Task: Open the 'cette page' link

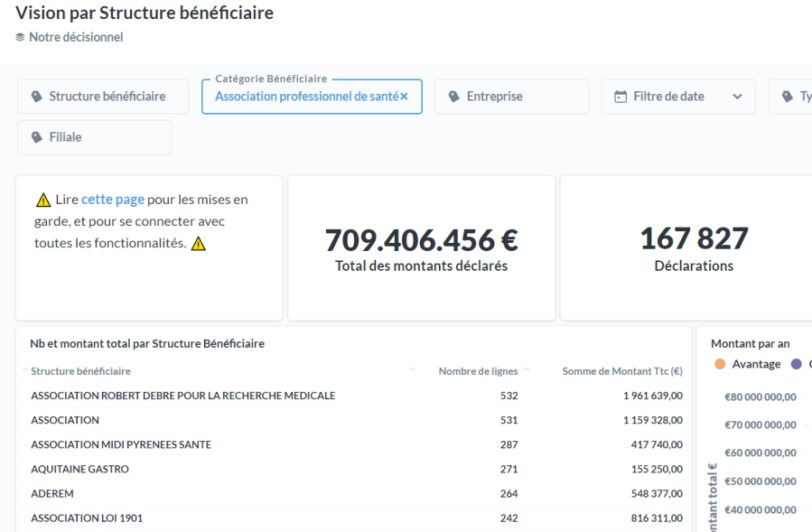Action: coord(113,200)
